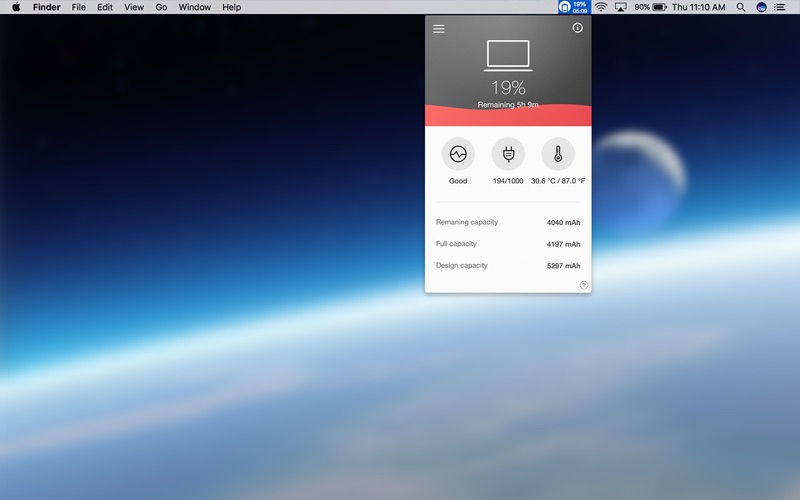Viewport: 800px width, 500px height.
Task: Open the Go menu
Action: pos(161,7)
